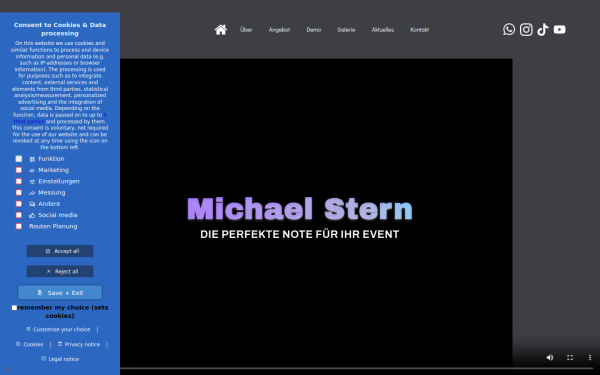Click 'Consent to Cookies & Data processing' heading

(x=60, y=29)
